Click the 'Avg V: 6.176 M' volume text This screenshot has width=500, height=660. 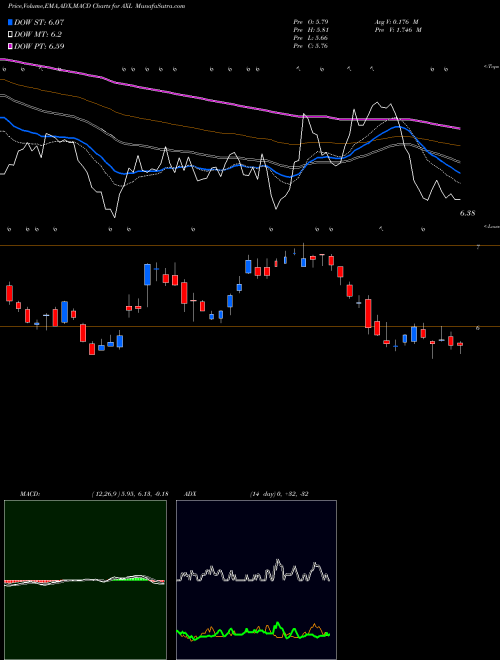(396, 22)
